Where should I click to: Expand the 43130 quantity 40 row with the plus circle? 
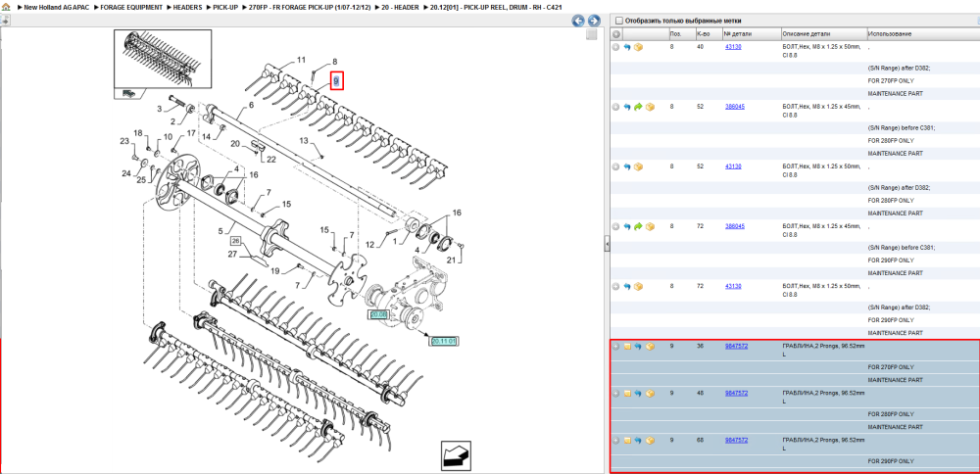[616, 47]
